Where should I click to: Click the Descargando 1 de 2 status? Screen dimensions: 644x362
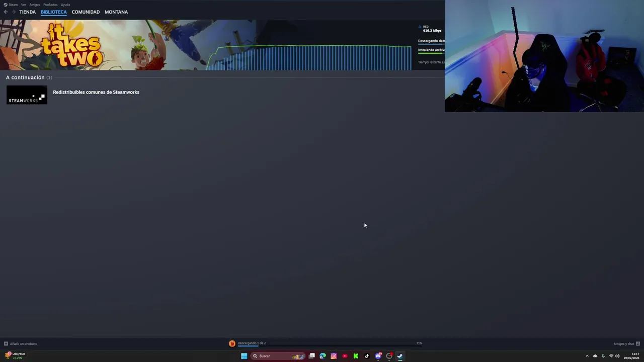point(252,343)
